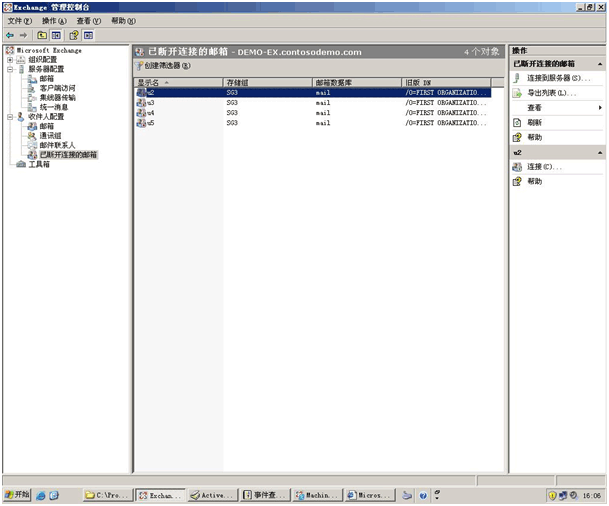This screenshot has width=609, height=506.
Task: Click Connect to Server (连接到服务器) action
Action: pos(559,78)
